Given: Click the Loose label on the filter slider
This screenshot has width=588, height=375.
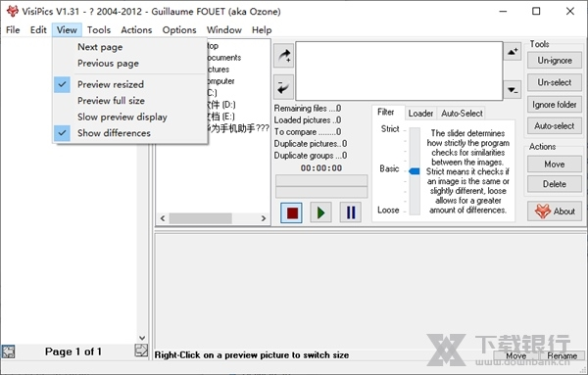Looking at the screenshot, I should point(388,210).
